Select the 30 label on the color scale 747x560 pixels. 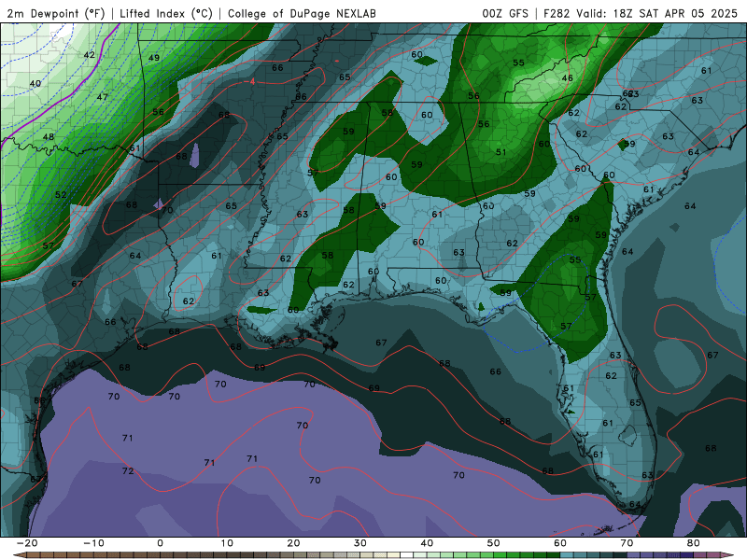[x=360, y=543]
